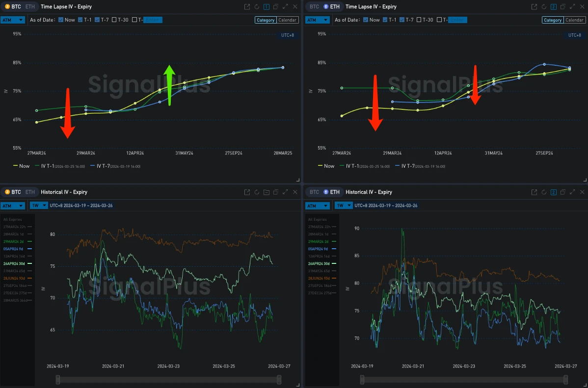588x388 pixels.
Task: Duplicate the BTC Historical IV panel
Action: click(x=275, y=192)
